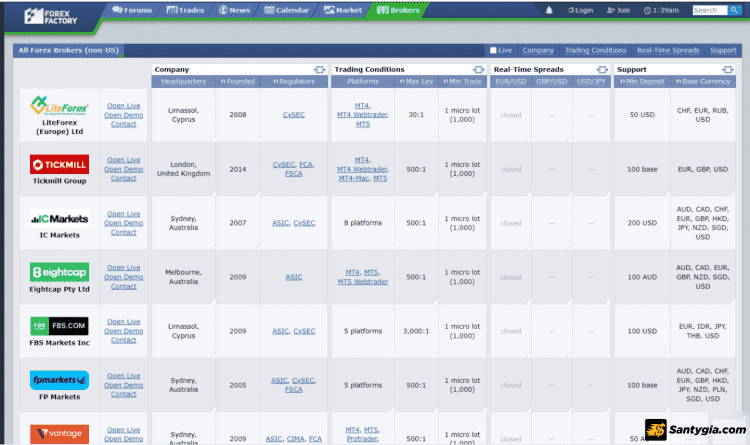Screen dimensions: 750x445
Task: Expand the Company section arrows icon
Action: coord(320,69)
